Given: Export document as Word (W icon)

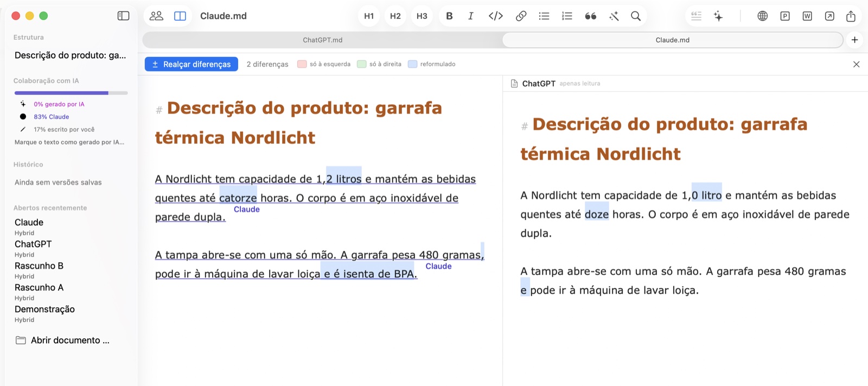Looking at the screenshot, I should 807,16.
